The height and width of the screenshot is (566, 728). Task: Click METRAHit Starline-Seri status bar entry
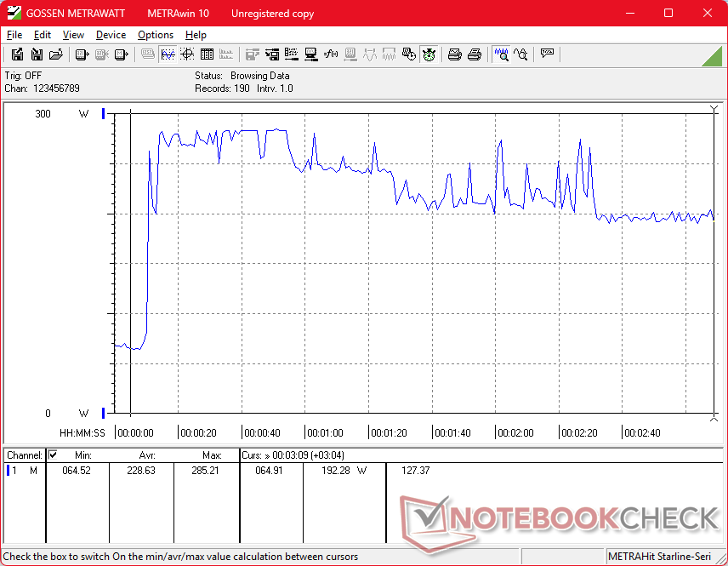(x=659, y=557)
